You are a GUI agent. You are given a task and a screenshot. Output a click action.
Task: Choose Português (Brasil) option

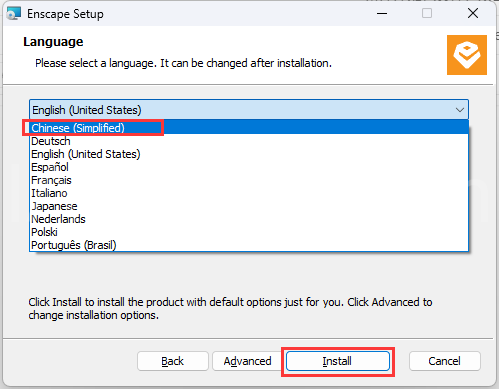[x=249, y=245]
